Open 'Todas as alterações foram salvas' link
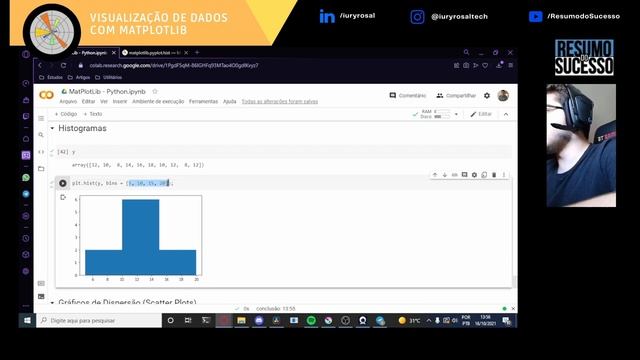Viewport: 640px width, 360px height. 280,101
